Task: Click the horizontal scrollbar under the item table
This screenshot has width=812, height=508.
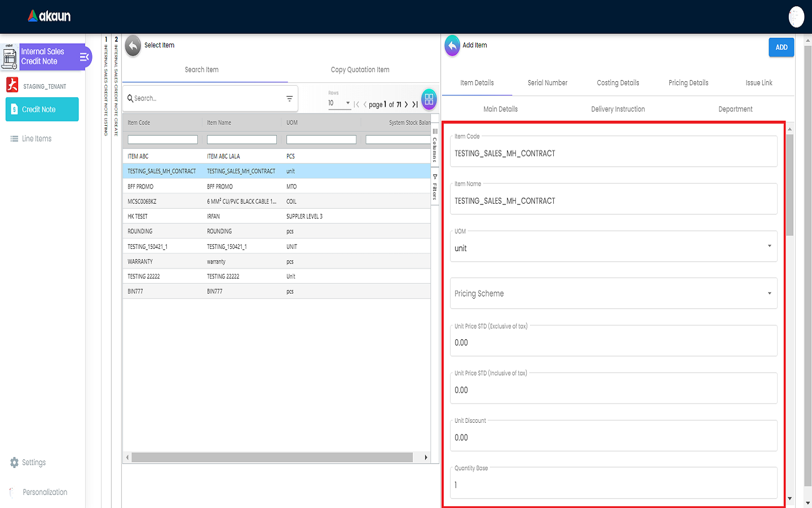Action: pos(272,458)
